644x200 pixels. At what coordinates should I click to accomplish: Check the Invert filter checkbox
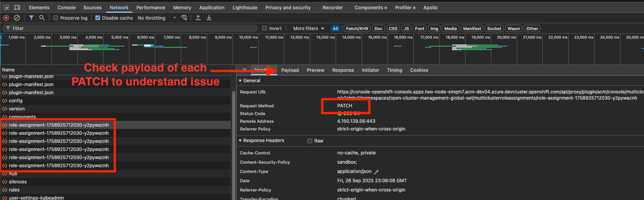point(265,28)
